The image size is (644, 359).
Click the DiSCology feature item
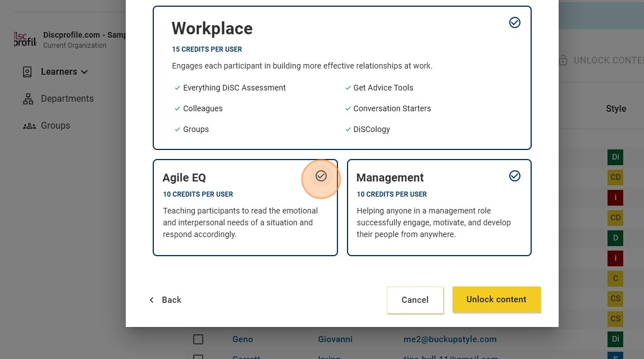coord(372,129)
